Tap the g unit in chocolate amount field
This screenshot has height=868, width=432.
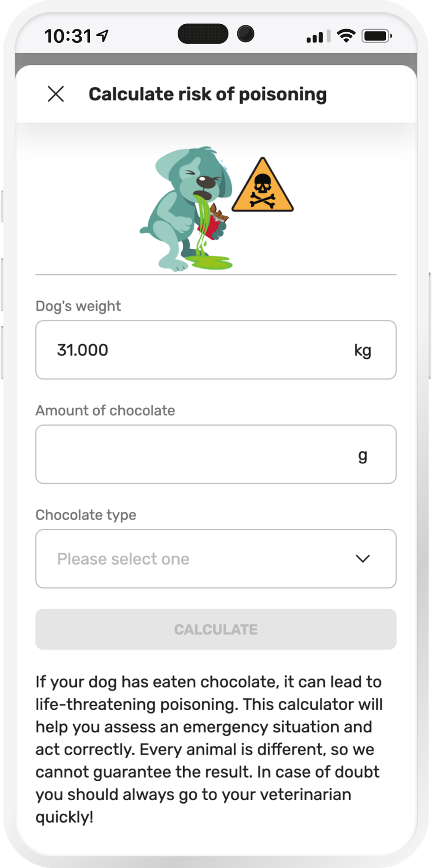click(x=362, y=455)
